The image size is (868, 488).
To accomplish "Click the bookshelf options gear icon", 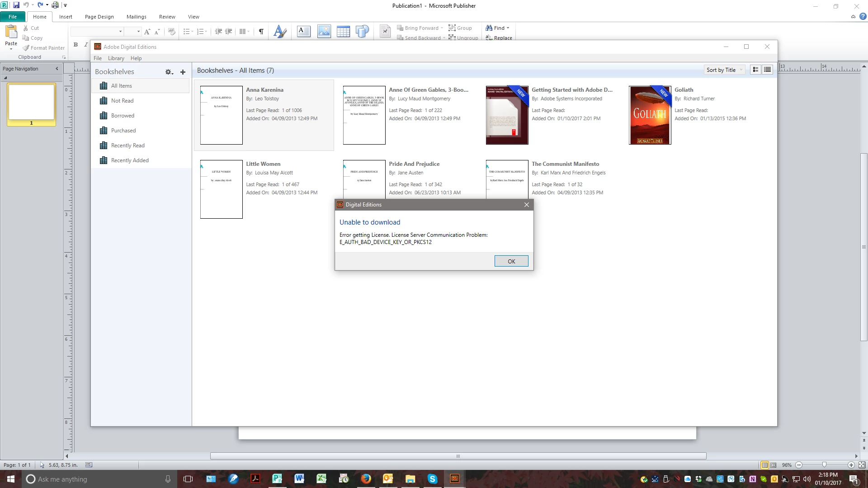I will click(169, 72).
